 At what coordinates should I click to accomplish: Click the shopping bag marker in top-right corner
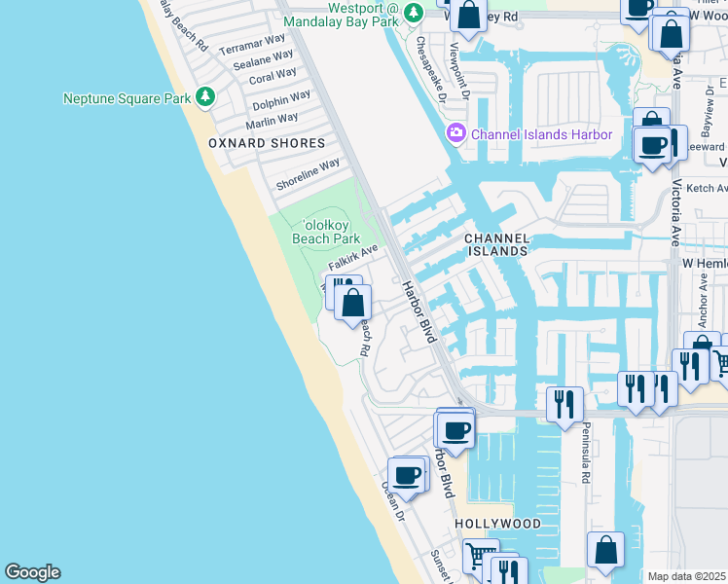click(x=672, y=32)
